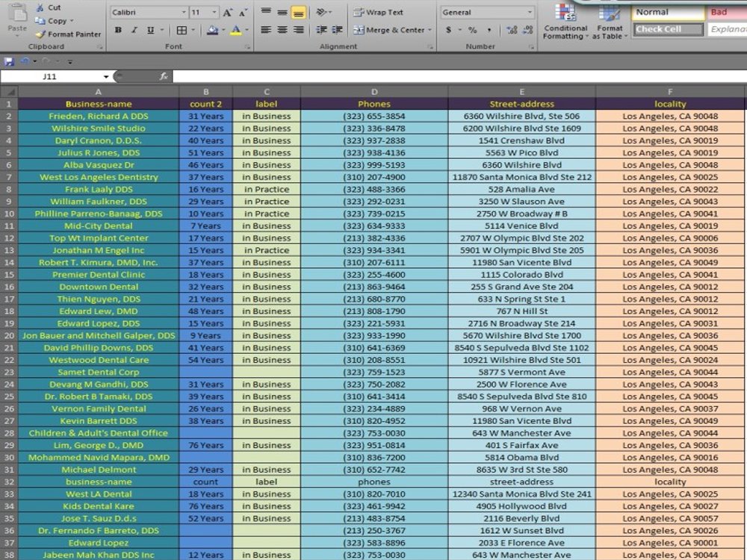Select cell '5114 Venice Blvd'
The image size is (747, 560).
[522, 225]
